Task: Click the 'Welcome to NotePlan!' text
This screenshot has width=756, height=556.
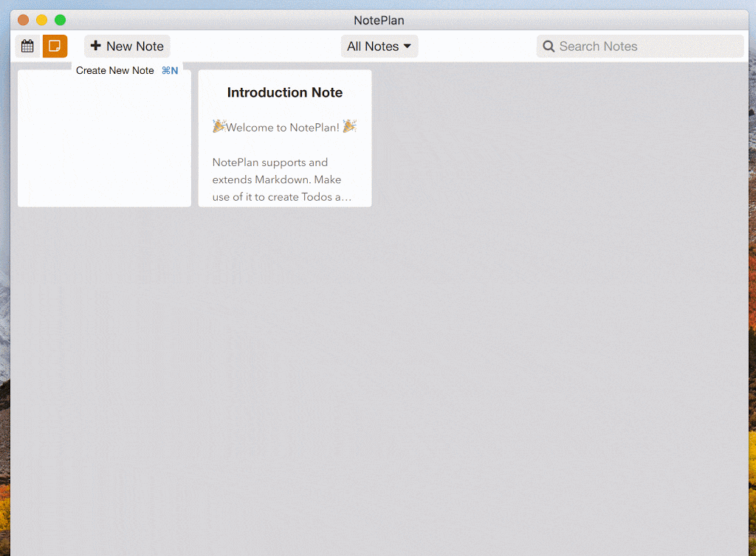Action: [283, 127]
